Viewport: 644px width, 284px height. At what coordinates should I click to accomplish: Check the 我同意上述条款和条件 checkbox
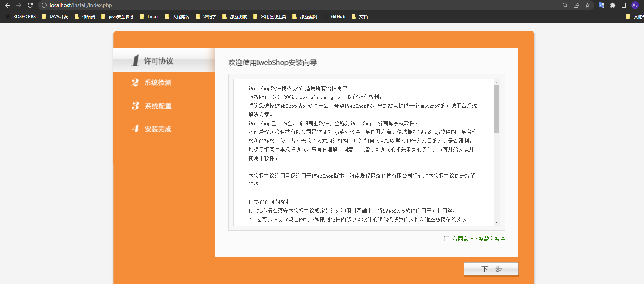pos(446,239)
